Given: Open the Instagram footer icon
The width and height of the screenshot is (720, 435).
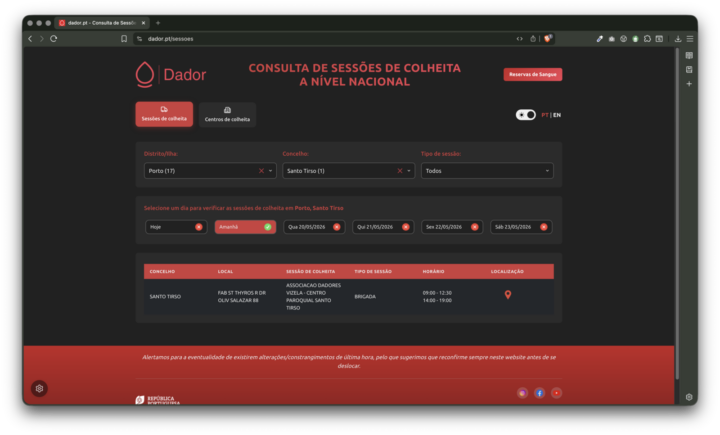Looking at the screenshot, I should coord(523,393).
